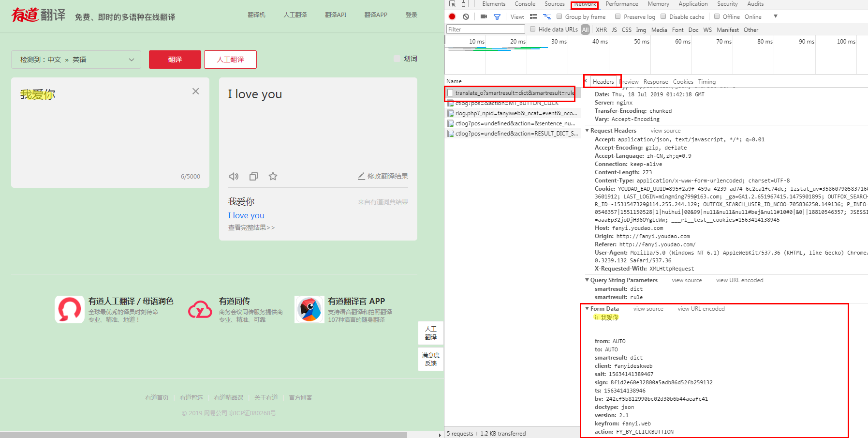
Task: Open the 有道首页 footer link
Action: [x=157, y=398]
